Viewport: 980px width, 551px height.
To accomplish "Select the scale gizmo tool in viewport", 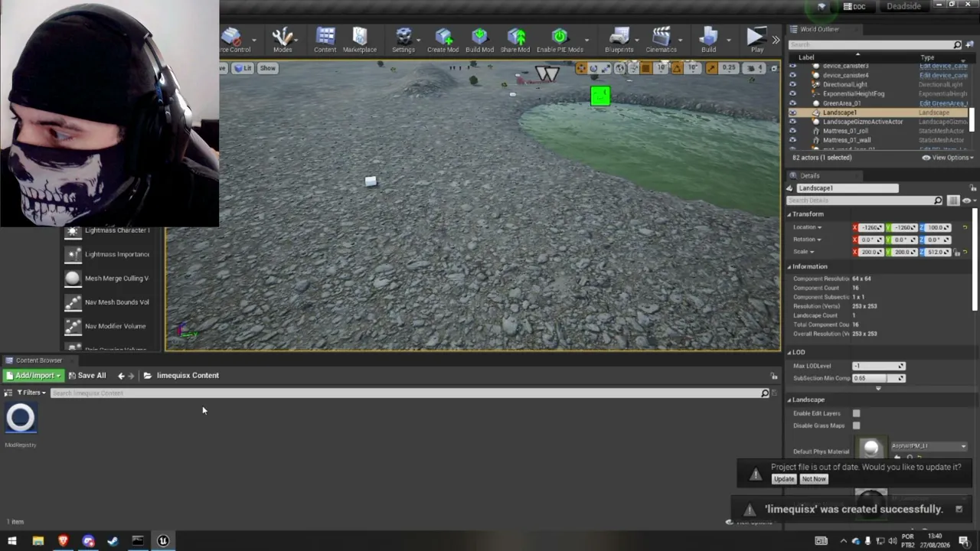I will pos(605,68).
